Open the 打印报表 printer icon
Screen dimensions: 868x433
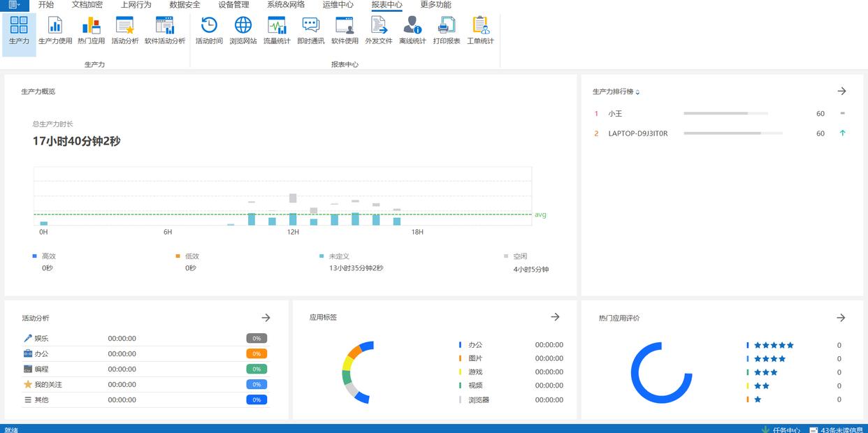tap(447, 30)
